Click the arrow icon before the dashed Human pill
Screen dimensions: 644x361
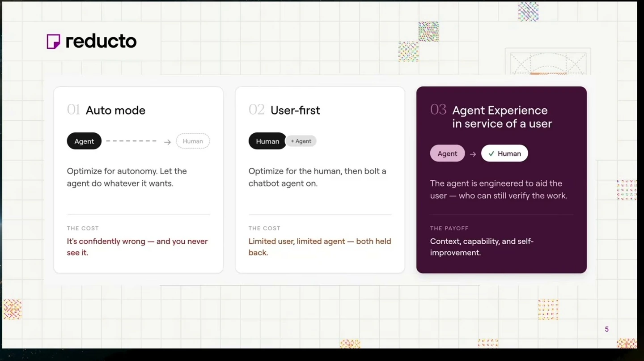pyautogui.click(x=167, y=142)
